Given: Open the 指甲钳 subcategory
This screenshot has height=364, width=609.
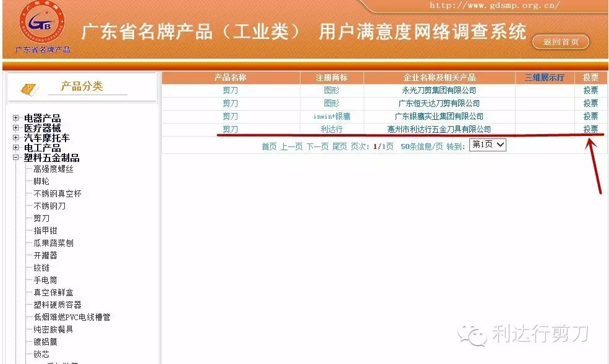Looking at the screenshot, I should tap(45, 231).
